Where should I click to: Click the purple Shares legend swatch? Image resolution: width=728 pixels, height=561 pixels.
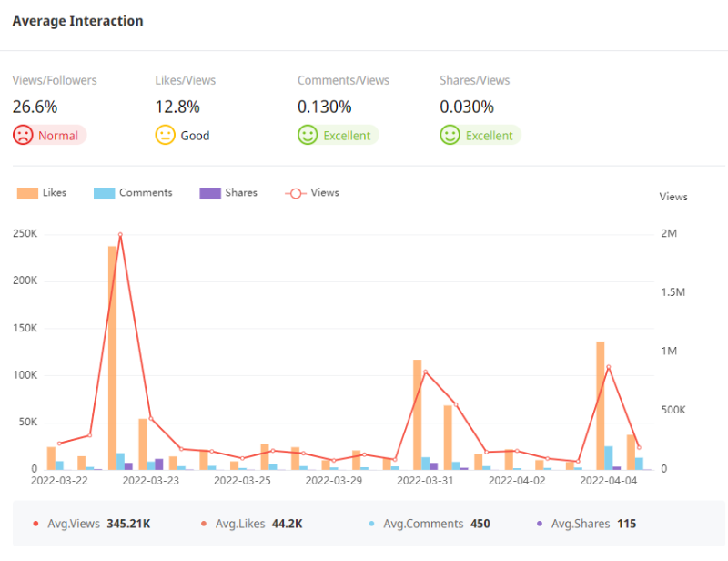click(x=210, y=193)
